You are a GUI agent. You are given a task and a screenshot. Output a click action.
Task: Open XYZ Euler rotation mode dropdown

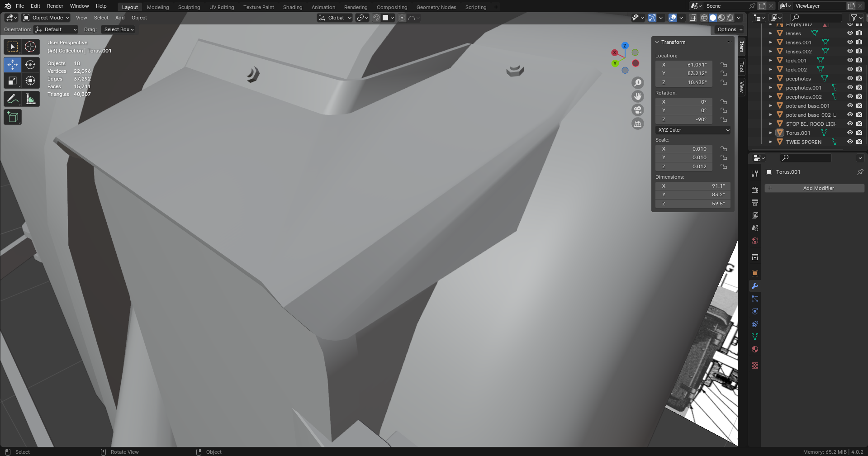[693, 130]
